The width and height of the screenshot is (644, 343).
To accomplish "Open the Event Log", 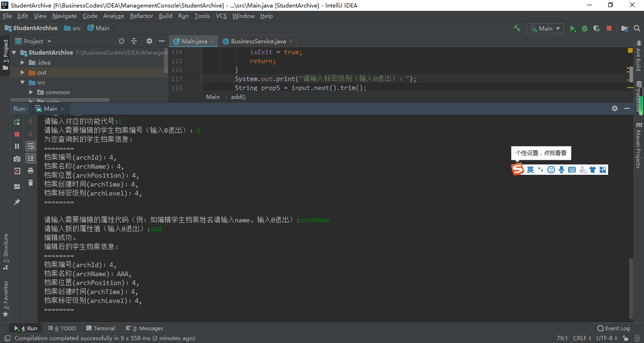I will click(613, 328).
